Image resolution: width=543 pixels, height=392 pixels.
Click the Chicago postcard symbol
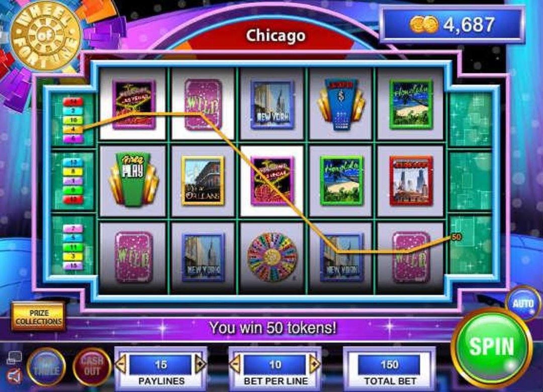coord(411,180)
